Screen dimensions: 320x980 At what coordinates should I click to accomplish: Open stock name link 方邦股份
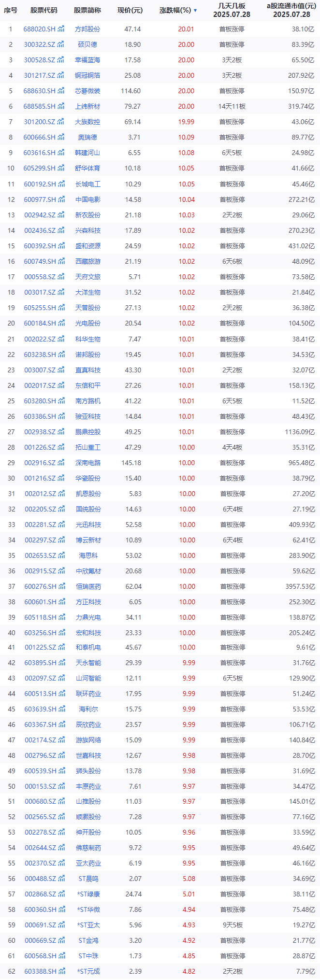coord(88,29)
